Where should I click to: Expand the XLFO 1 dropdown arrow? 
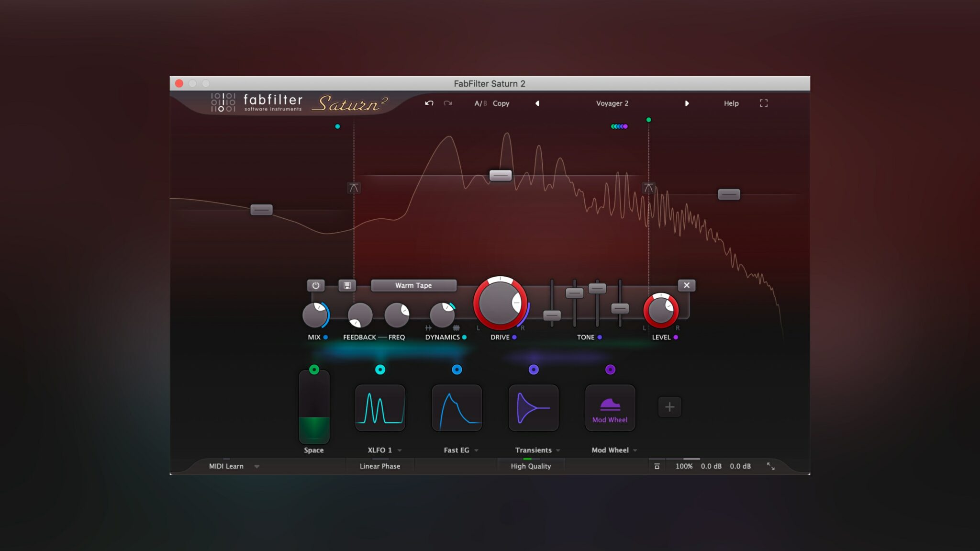pos(400,450)
